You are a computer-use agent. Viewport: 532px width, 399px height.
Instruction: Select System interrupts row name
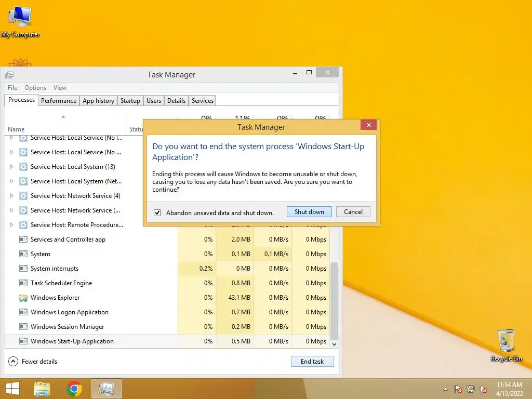[54, 269]
